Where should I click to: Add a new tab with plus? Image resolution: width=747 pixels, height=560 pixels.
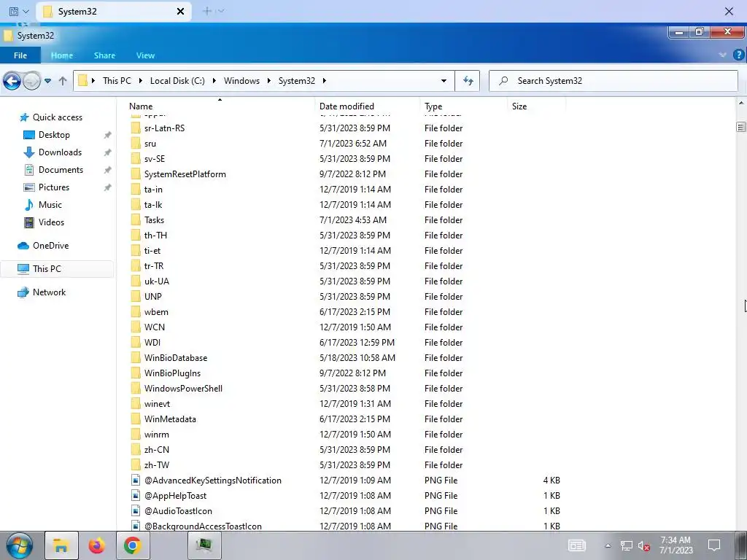pyautogui.click(x=206, y=11)
